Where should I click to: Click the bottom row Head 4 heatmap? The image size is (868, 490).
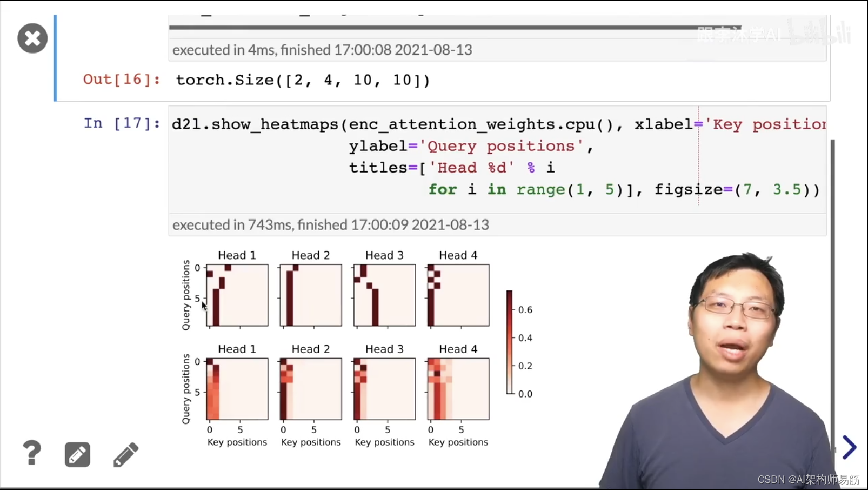click(x=458, y=389)
